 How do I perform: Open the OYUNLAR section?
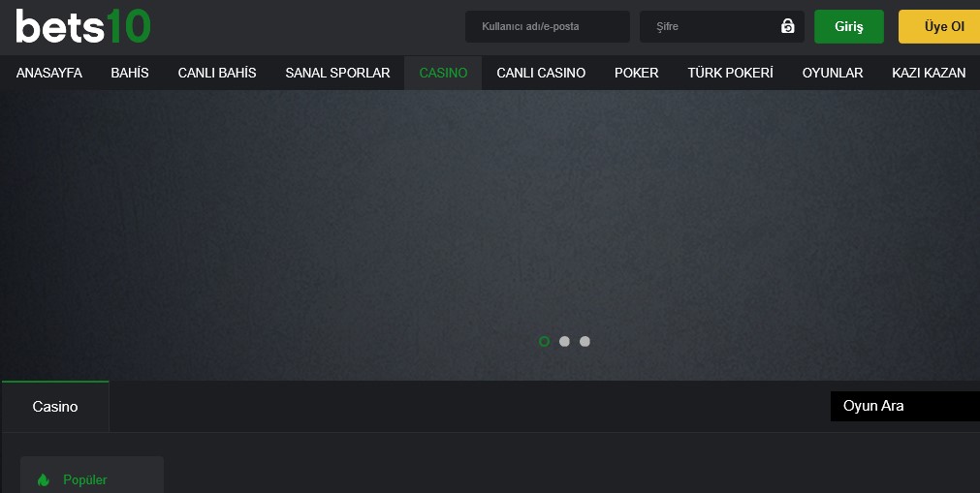point(833,73)
